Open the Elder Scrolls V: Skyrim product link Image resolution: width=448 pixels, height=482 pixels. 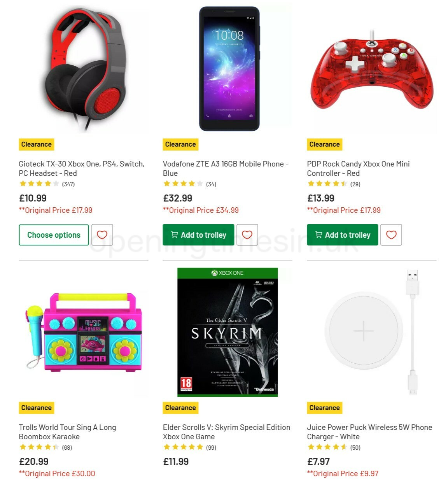[226, 432]
